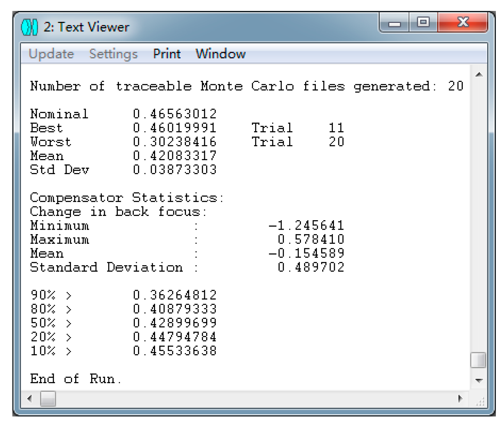The image size is (504, 426).
Task: Click the vertical scrollbar down arrow
Action: point(479,380)
